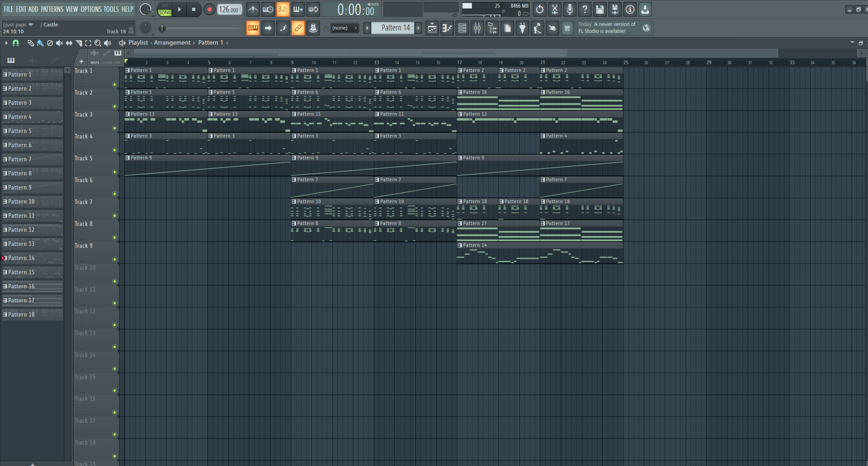This screenshot has height=466, width=868.
Task: Open the PATTERNS menu
Action: [52, 9]
